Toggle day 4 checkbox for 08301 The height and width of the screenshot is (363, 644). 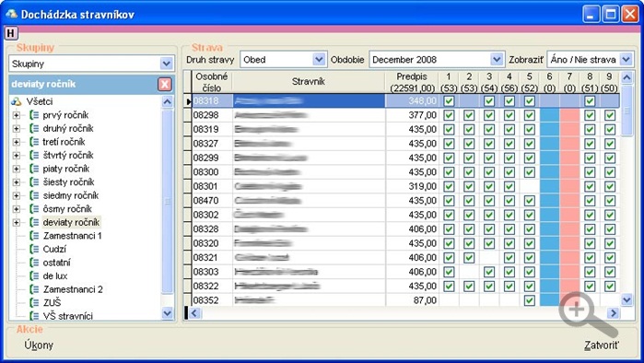click(509, 186)
